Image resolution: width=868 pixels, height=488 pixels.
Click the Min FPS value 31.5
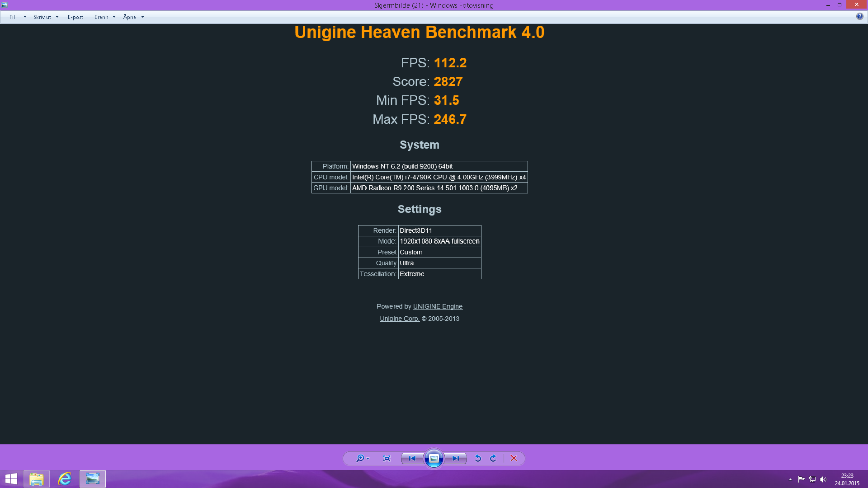(446, 100)
